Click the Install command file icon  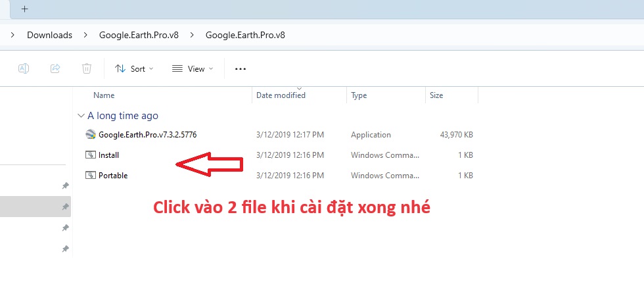pos(91,155)
